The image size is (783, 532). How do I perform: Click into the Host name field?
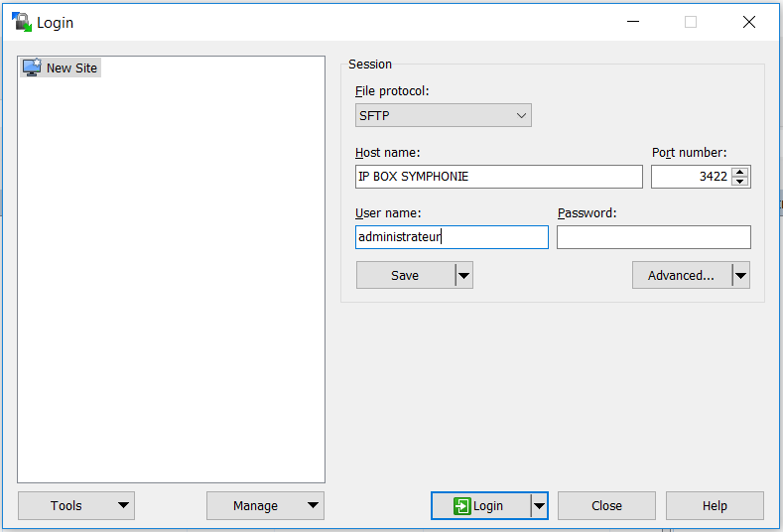click(498, 177)
